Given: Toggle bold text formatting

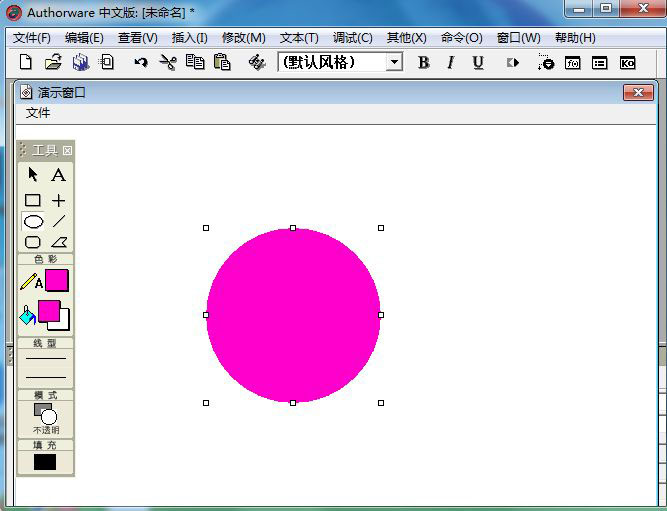Looking at the screenshot, I should click(x=423, y=62).
